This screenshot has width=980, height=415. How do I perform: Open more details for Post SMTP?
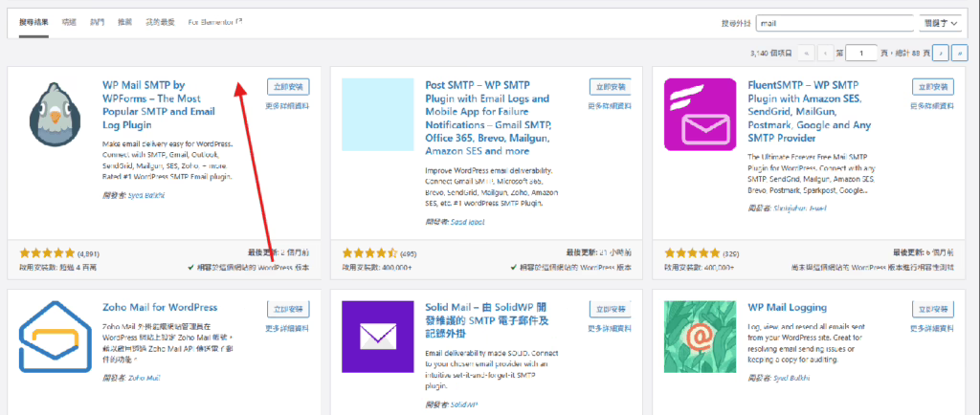pyautogui.click(x=610, y=106)
